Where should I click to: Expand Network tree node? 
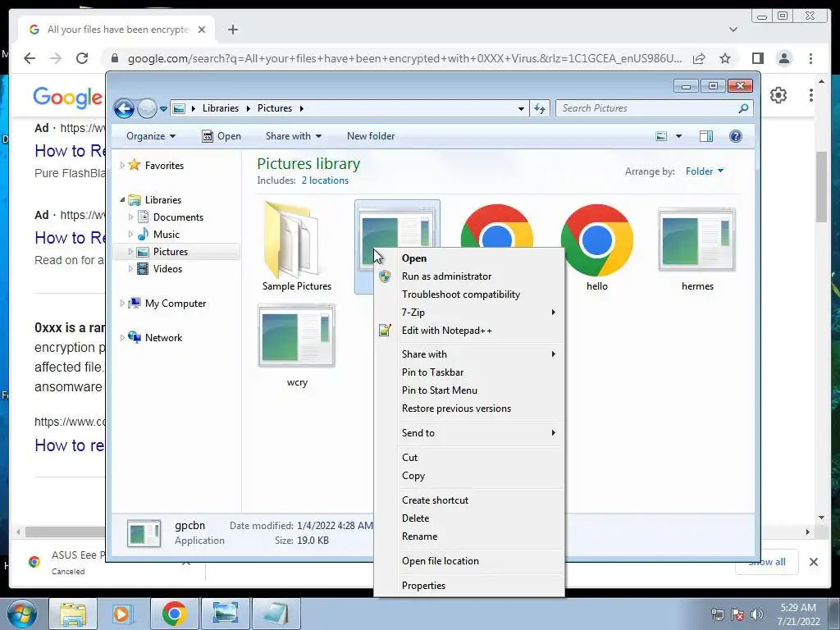click(123, 337)
